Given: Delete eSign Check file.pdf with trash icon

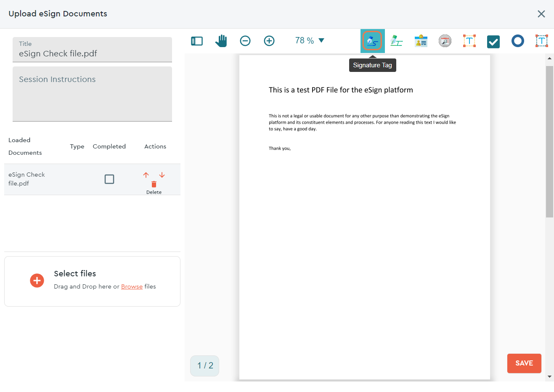Looking at the screenshot, I should pyautogui.click(x=154, y=184).
